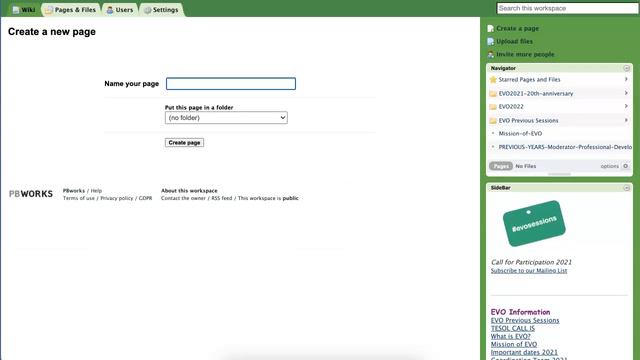The height and width of the screenshot is (360, 640).
Task: Click the EVO2021-20th-anniversary folder icon
Action: pos(493,93)
